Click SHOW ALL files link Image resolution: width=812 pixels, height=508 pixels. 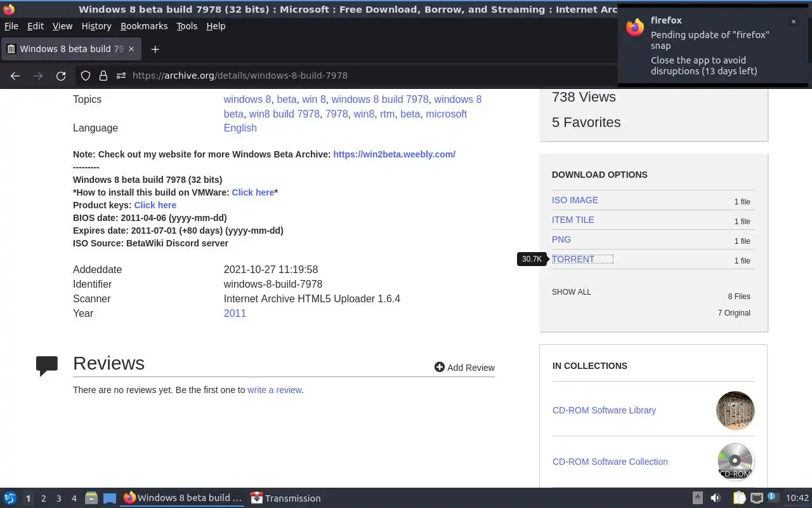[572, 292]
